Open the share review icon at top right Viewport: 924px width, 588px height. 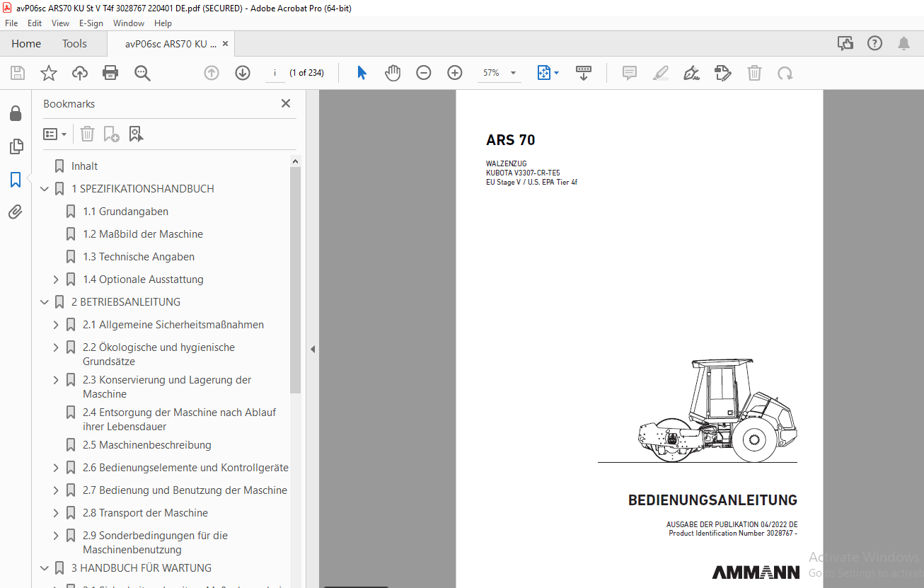pos(845,43)
